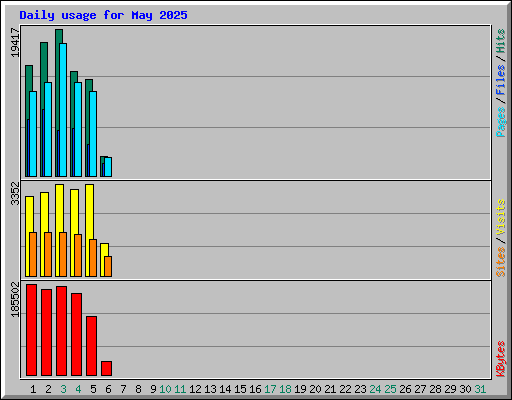Click the small cyan bar for day 6

point(108,167)
